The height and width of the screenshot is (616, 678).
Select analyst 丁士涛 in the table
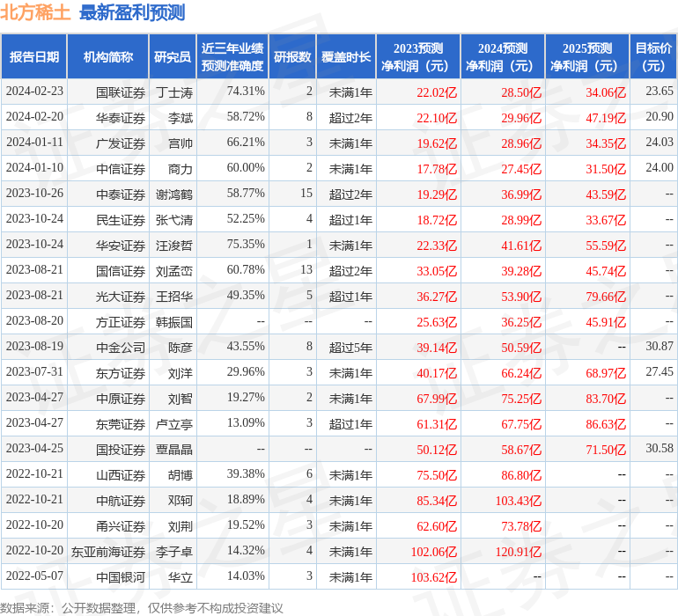(173, 92)
